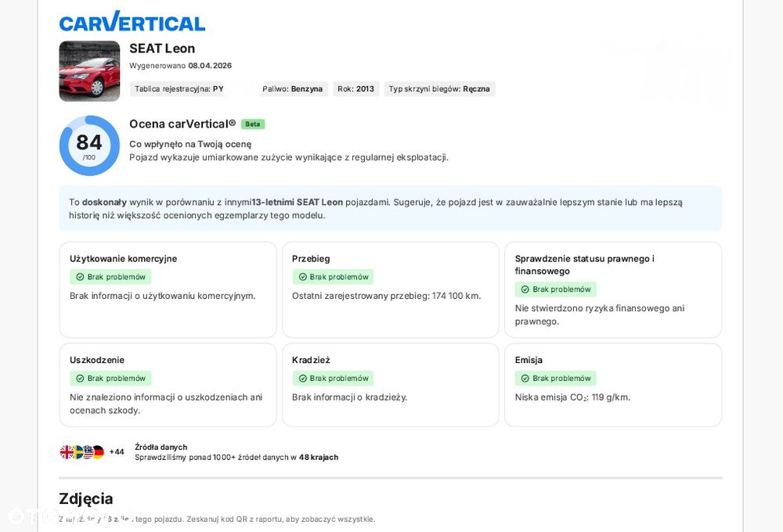This screenshot has width=783, height=532.
Task: Select the Paliwo: Benzyna chip
Action: point(292,89)
